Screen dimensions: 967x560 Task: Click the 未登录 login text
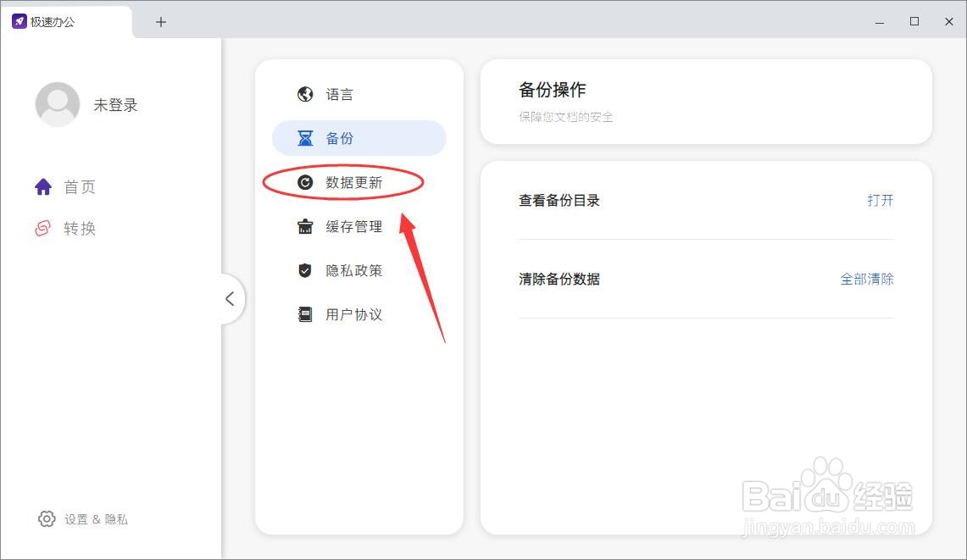(x=115, y=105)
